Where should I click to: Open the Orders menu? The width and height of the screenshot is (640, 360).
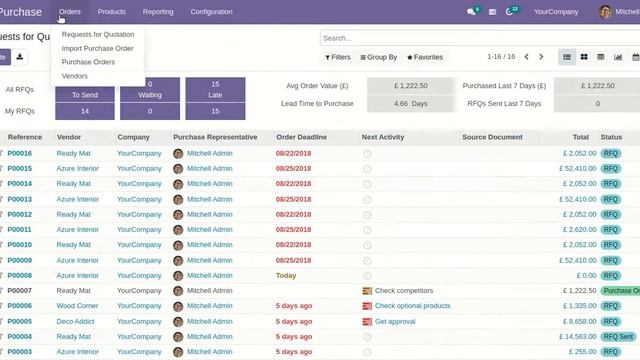pos(70,12)
